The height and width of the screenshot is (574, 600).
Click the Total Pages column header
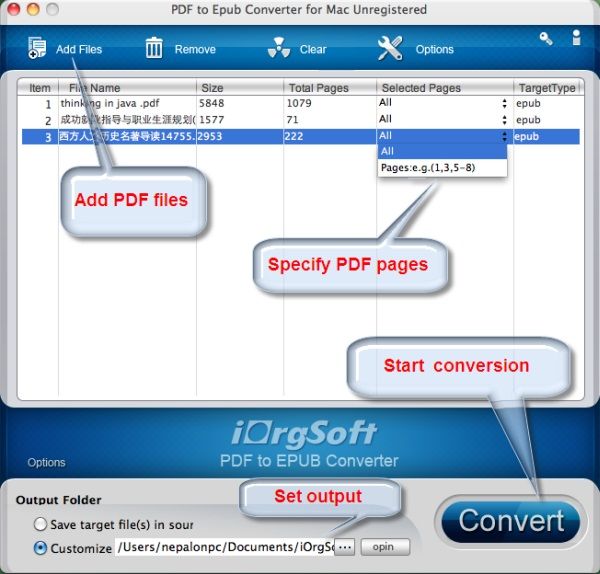pyautogui.click(x=330, y=88)
